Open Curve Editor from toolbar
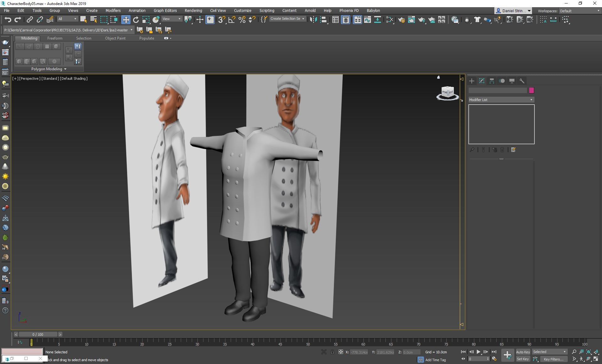The height and width of the screenshot is (364, 602). pos(367,20)
